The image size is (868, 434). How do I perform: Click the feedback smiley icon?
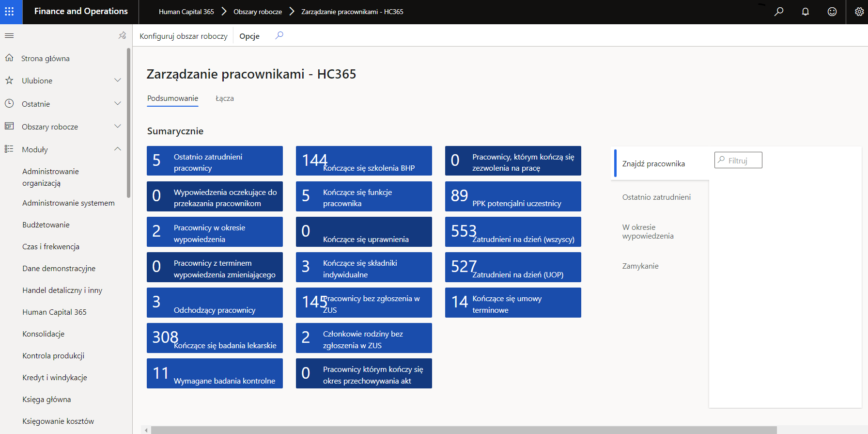[832, 12]
